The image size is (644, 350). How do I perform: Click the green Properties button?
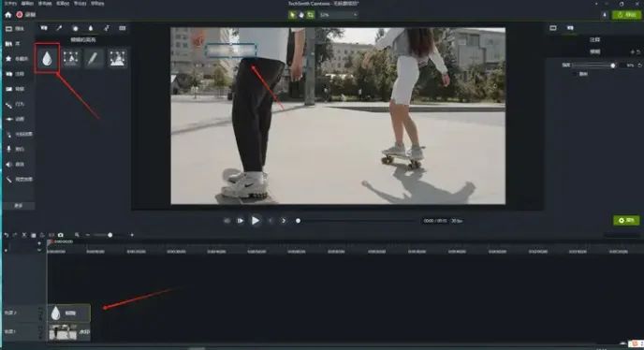pyautogui.click(x=626, y=221)
